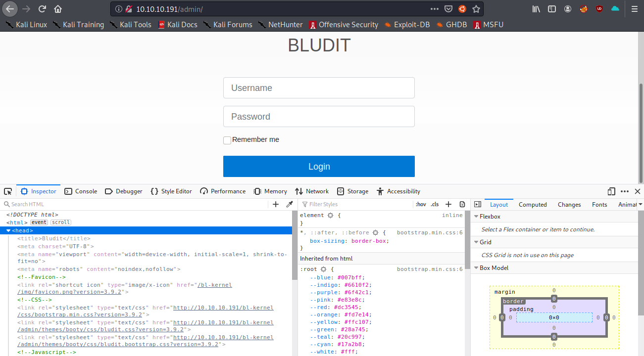The width and height of the screenshot is (644, 356).
Task: Click the eyedropper color picker icon
Action: click(x=290, y=204)
